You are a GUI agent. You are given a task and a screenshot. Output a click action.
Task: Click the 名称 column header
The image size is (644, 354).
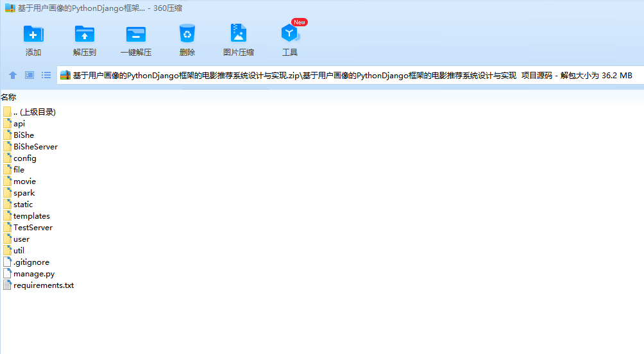8,97
